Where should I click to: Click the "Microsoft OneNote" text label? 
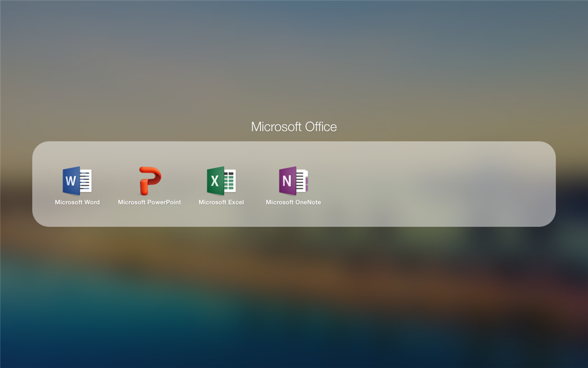293,202
